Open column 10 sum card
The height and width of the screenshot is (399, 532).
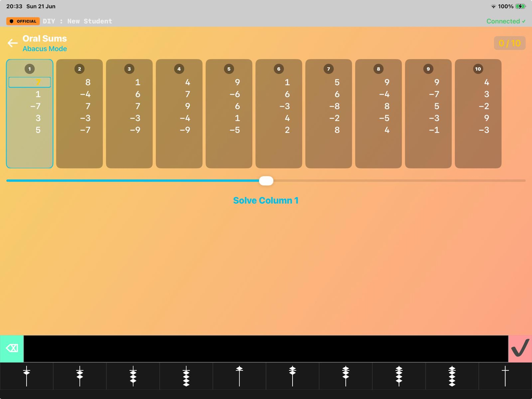(478, 113)
